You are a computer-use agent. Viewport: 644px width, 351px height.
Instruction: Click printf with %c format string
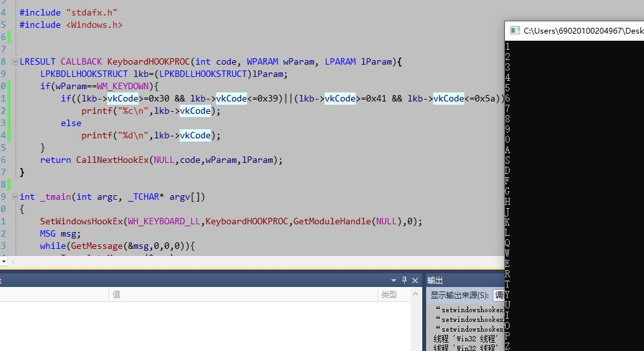tap(151, 111)
